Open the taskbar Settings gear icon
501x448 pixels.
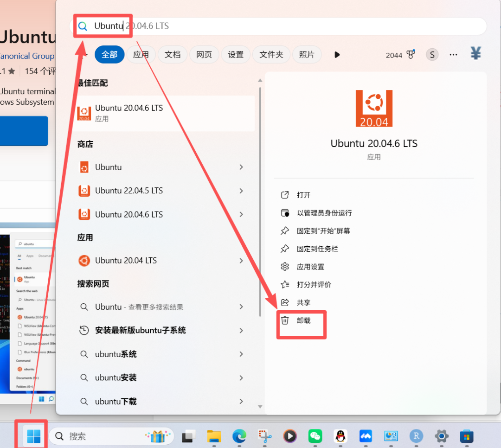point(442,436)
